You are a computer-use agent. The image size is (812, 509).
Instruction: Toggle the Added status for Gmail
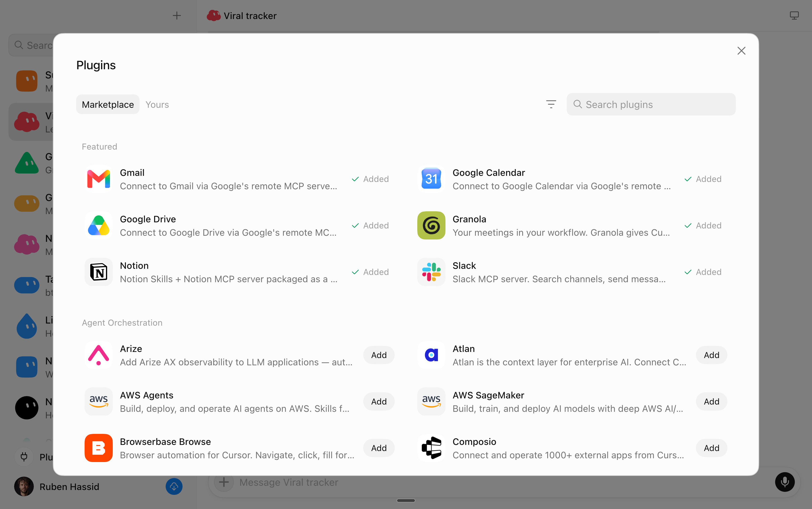(370, 179)
